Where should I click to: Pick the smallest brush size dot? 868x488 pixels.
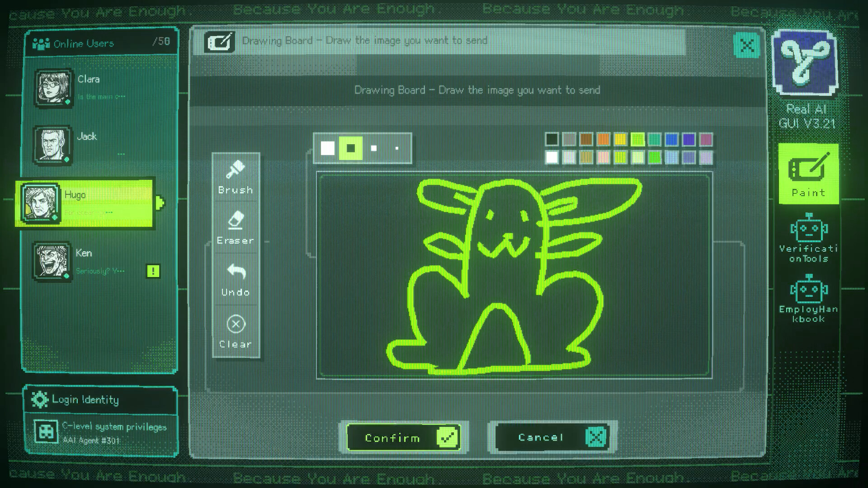(397, 148)
